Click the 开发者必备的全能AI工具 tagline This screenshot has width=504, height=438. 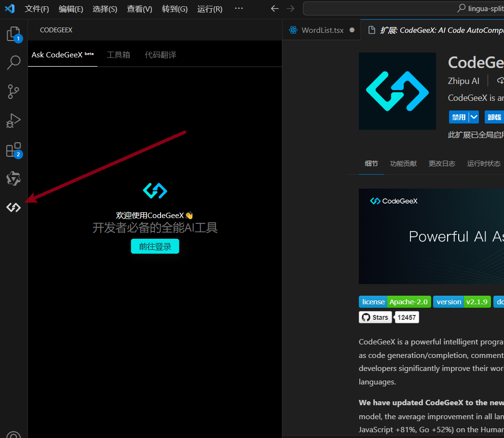155,228
